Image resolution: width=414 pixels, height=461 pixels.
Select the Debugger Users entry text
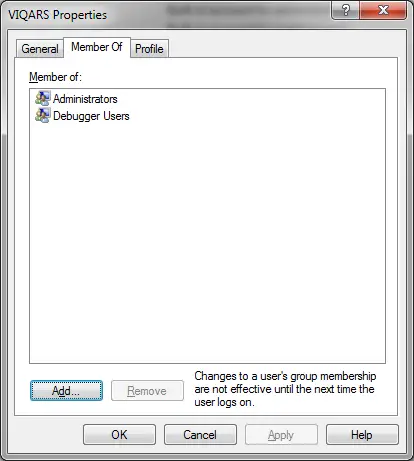tap(91, 116)
